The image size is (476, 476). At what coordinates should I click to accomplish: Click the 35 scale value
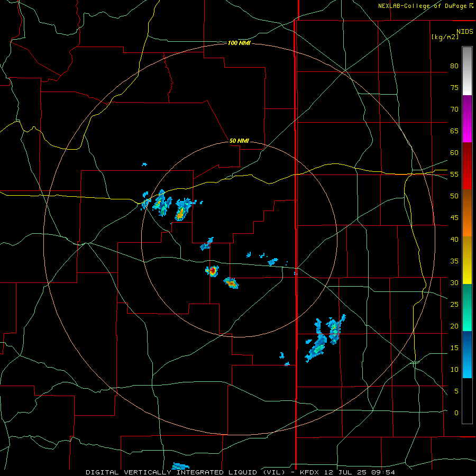[454, 261]
